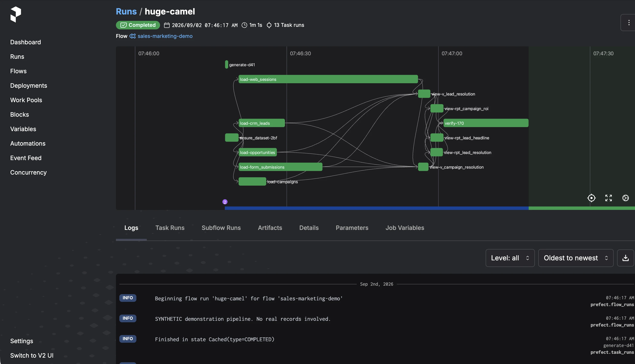Open Runs in the sidebar
This screenshot has width=635, height=364.
[x=17, y=56]
